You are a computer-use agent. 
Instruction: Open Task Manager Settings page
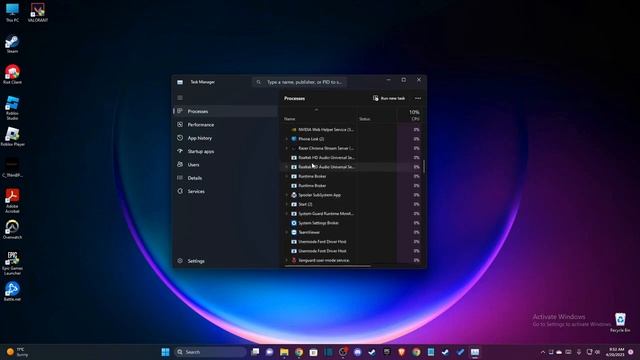(x=226, y=261)
